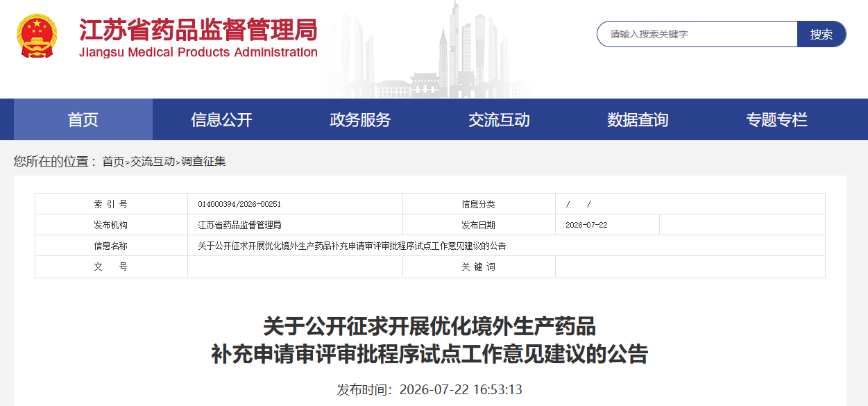Click the 发布机构 value 江苏省药品监督管理局
The height and width of the screenshot is (406, 868).
coord(239,225)
